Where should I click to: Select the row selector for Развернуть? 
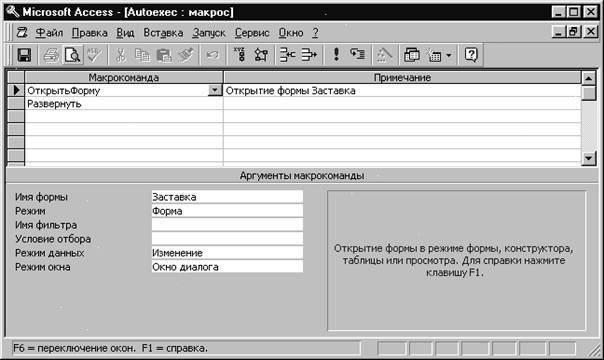coord(16,104)
